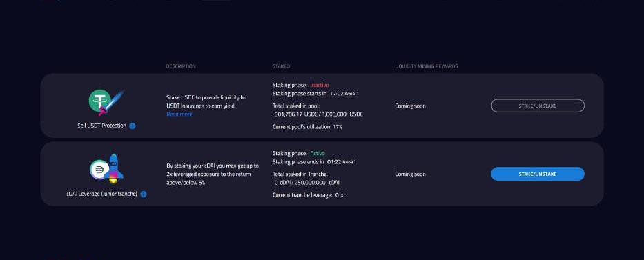This screenshot has height=260, width=644.
Task: Click the cDAI Leverage (Junior tranche) label
Action: click(x=102, y=194)
